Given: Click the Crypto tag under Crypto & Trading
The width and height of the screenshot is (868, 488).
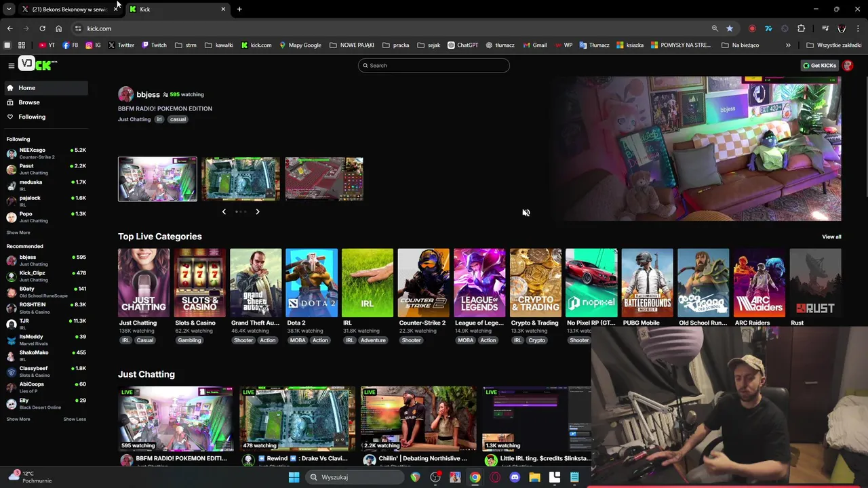Looking at the screenshot, I should coord(537,340).
